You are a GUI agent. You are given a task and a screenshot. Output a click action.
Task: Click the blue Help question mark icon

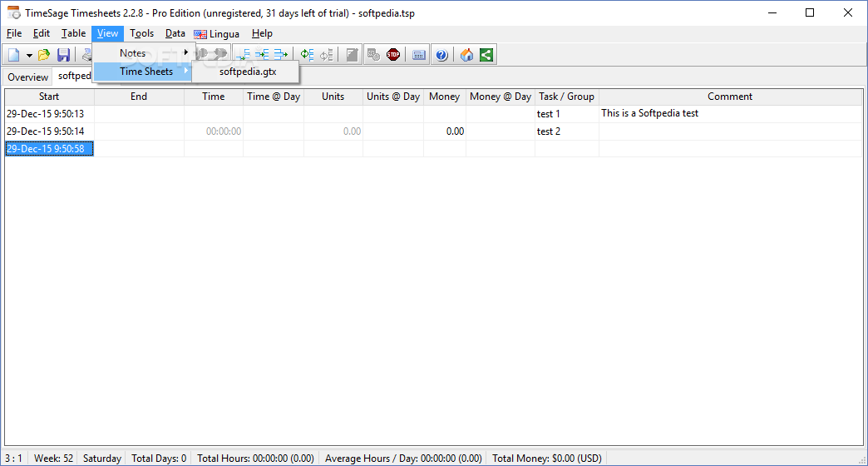441,55
